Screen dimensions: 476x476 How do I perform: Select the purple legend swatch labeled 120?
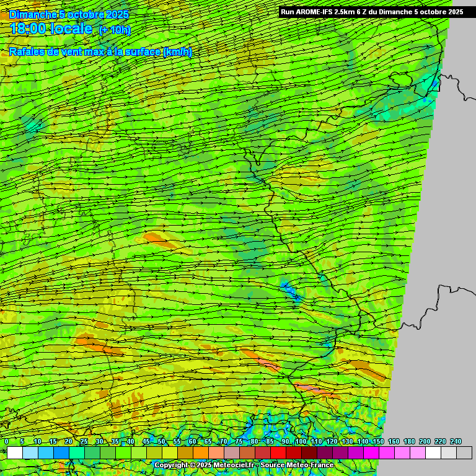pyautogui.click(x=340, y=453)
